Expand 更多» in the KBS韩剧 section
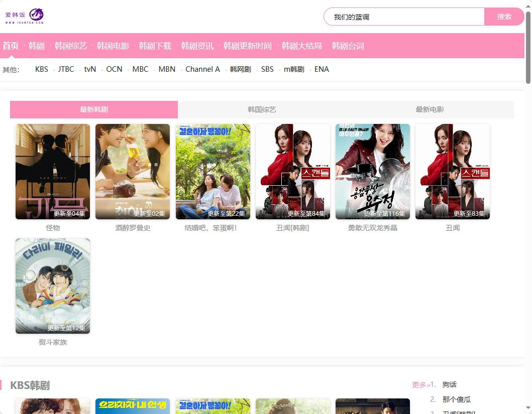Viewport: 532px width, 414px height. tap(421, 385)
